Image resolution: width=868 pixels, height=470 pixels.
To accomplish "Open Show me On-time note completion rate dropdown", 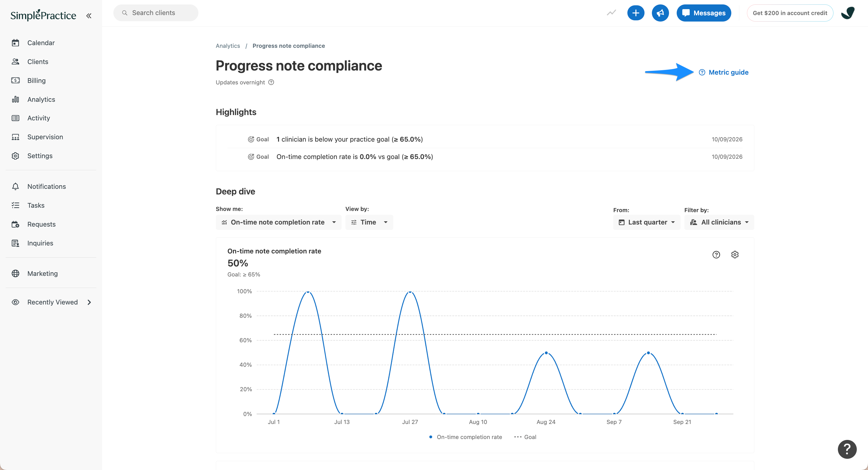I will pos(278,222).
